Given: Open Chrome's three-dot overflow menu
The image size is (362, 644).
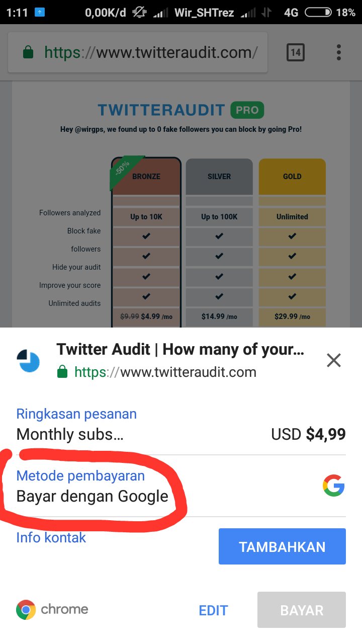Looking at the screenshot, I should tap(339, 52).
